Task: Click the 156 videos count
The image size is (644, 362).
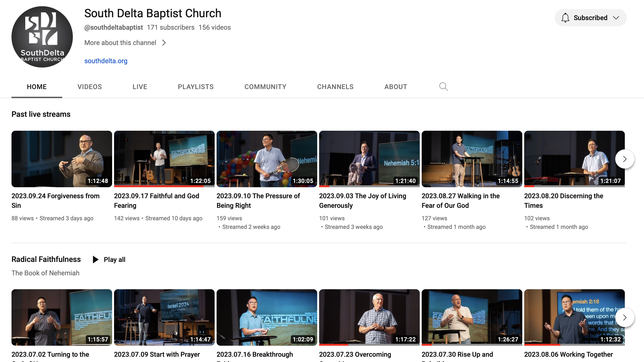Action: click(x=214, y=28)
